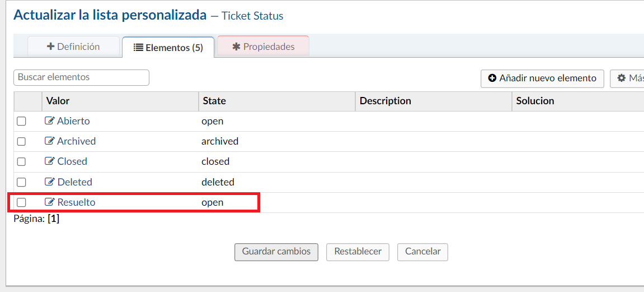644x292 pixels.
Task: Focus the Buscar elementos search field
Action: [x=81, y=77]
